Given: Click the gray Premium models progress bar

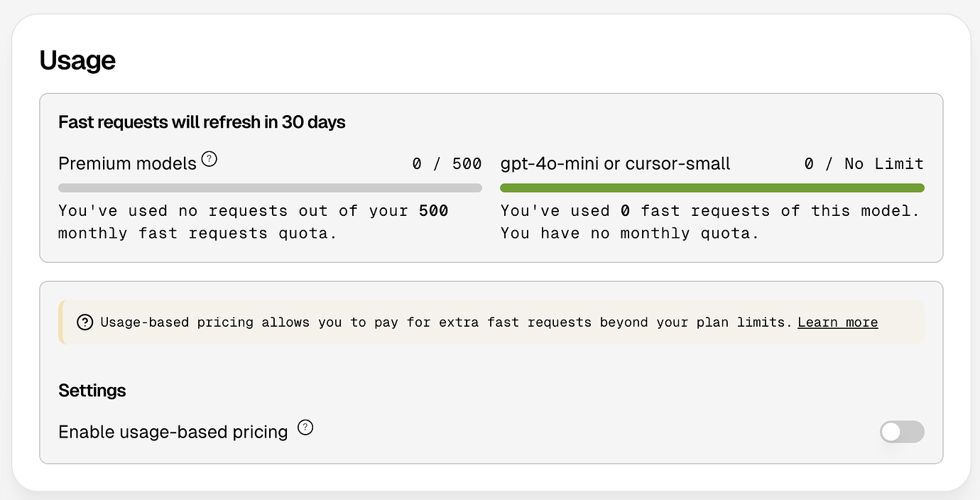Looking at the screenshot, I should coord(270,188).
